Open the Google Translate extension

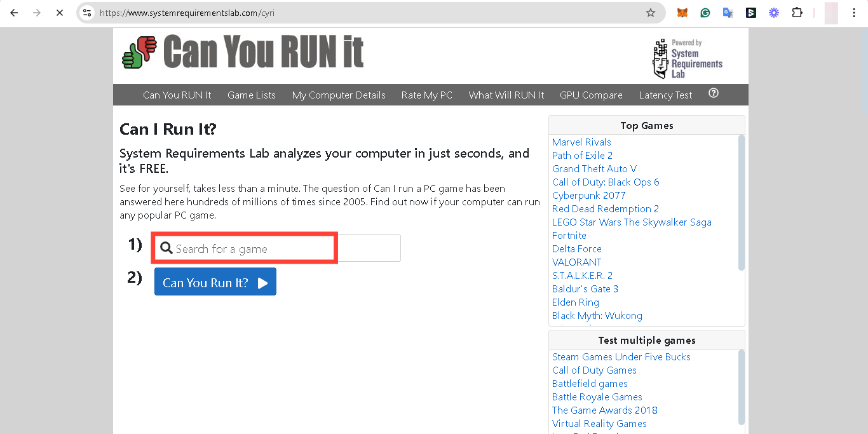[x=728, y=13]
